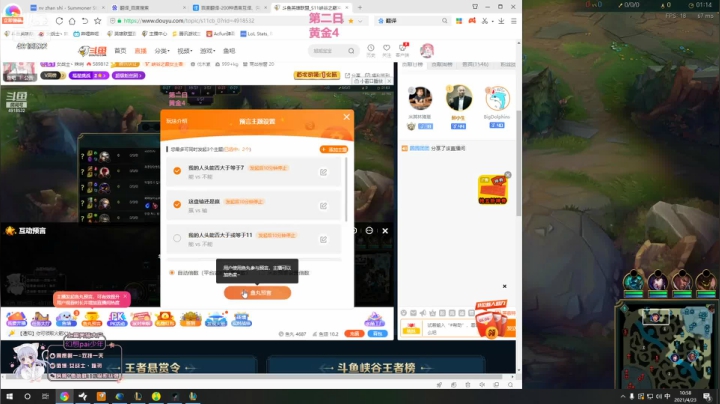This screenshot has height=404, width=720.
Task: Switch to the second browser tab
Action: 148,8
